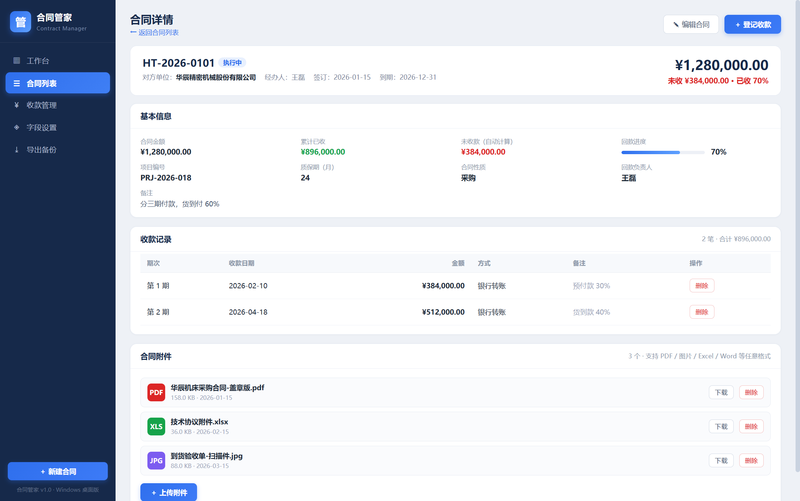Click the 新建合同 sidebar button
Screen dimensions: 800x501
click(x=58, y=471)
